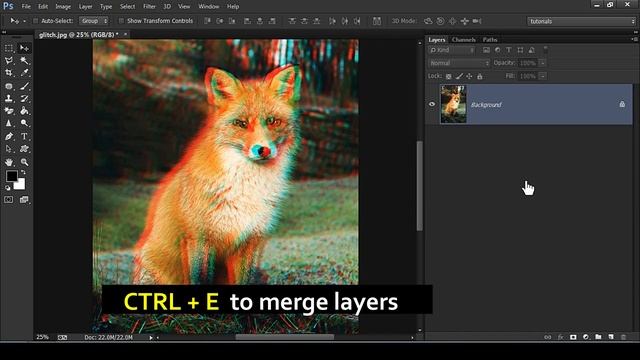Hide the Background layer eye icon

tap(432, 104)
